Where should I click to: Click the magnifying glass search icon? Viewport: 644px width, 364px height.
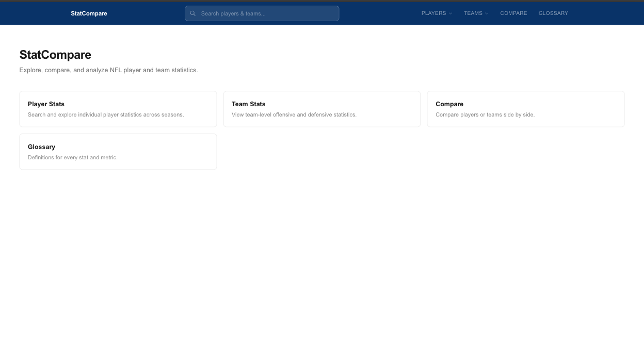pyautogui.click(x=193, y=13)
